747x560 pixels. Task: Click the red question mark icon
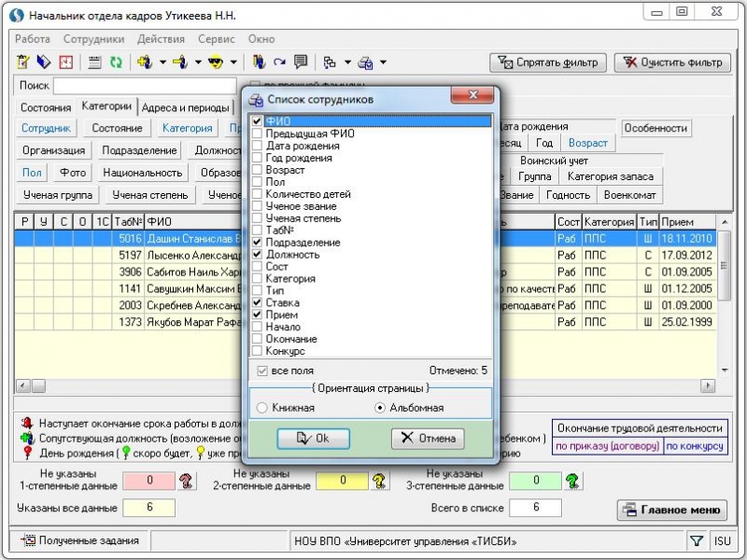point(187,481)
